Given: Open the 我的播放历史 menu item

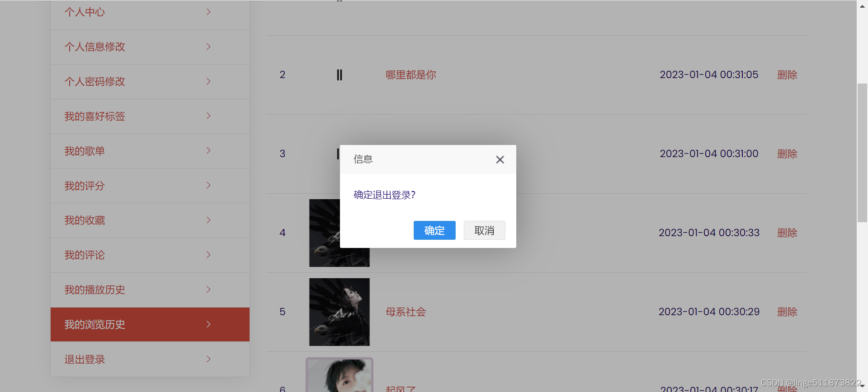Looking at the screenshot, I should click(150, 290).
